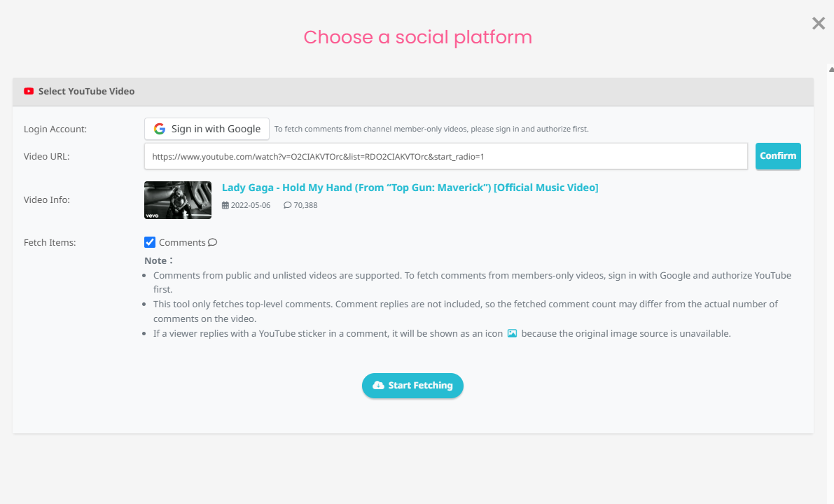Click the Comments checkbox label text
The image size is (834, 504).
(x=182, y=242)
